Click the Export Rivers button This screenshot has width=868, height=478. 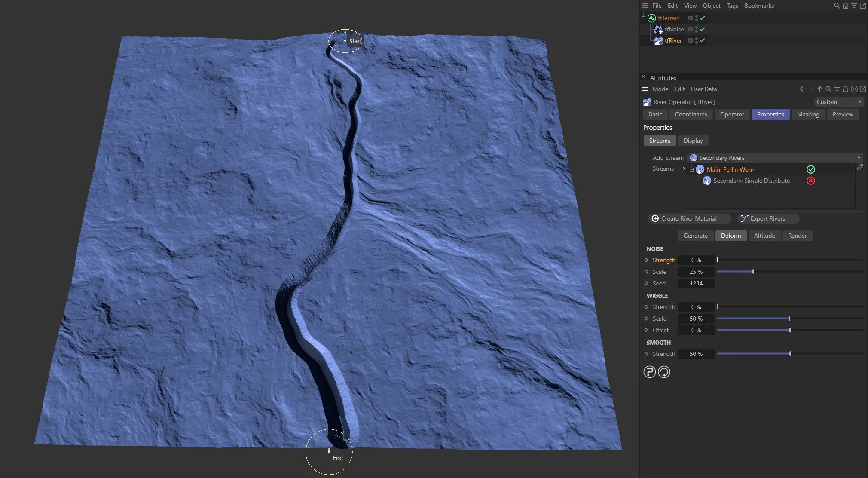[x=768, y=218]
